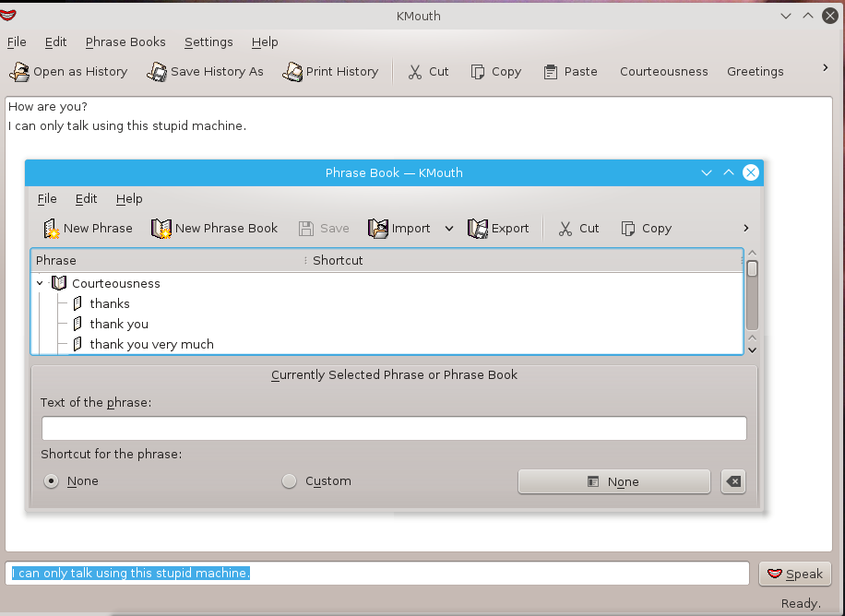Image resolution: width=845 pixels, height=616 pixels.
Task: Cut text in main KMouth toolbar
Action: tap(428, 72)
